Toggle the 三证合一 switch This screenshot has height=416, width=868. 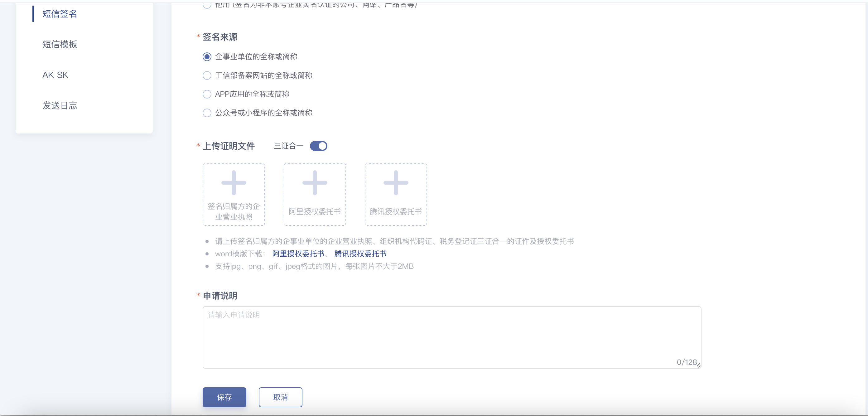pyautogui.click(x=318, y=146)
